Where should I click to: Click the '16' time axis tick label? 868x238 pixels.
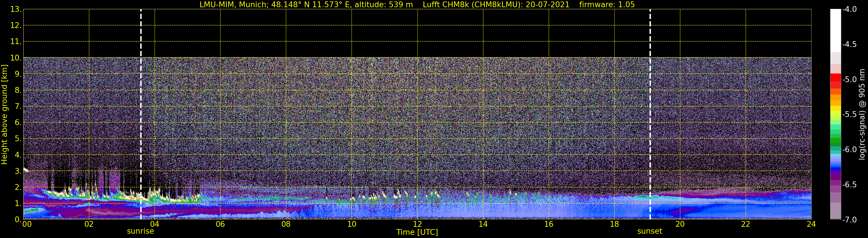click(x=549, y=224)
